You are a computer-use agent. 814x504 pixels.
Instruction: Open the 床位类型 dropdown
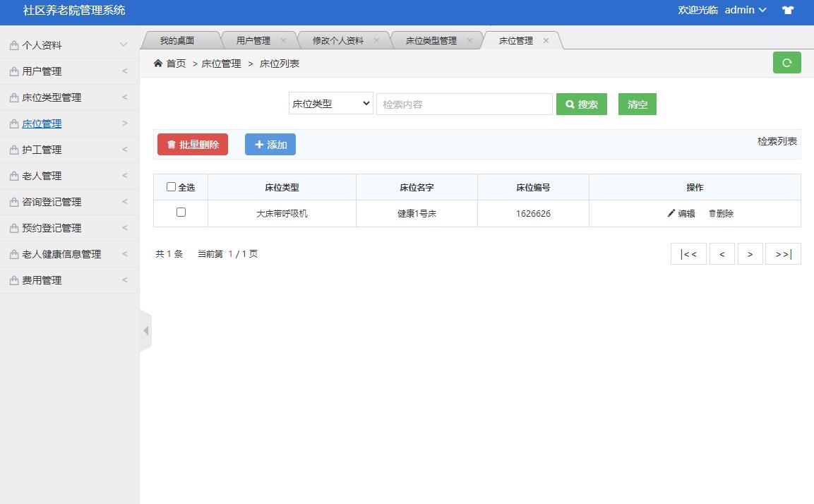pos(330,102)
